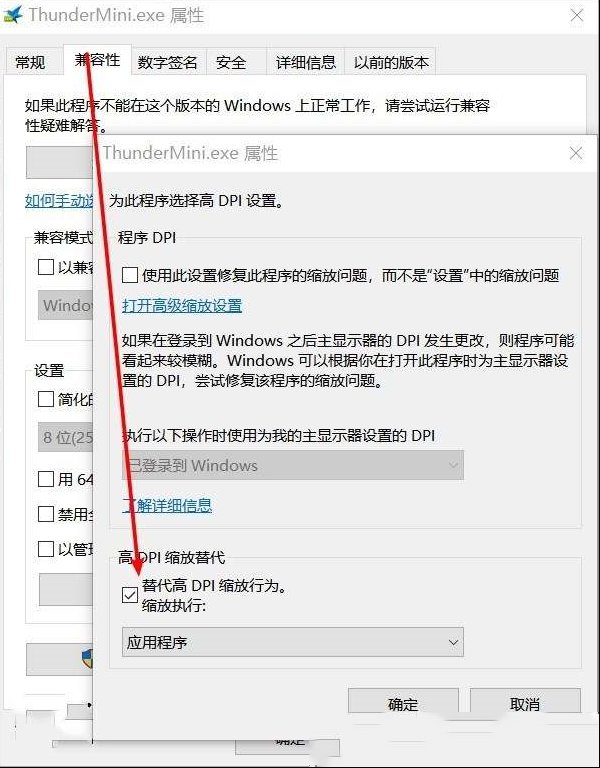Open the 打开高级缩放设置 link
The width and height of the screenshot is (600, 768).
click(182, 306)
